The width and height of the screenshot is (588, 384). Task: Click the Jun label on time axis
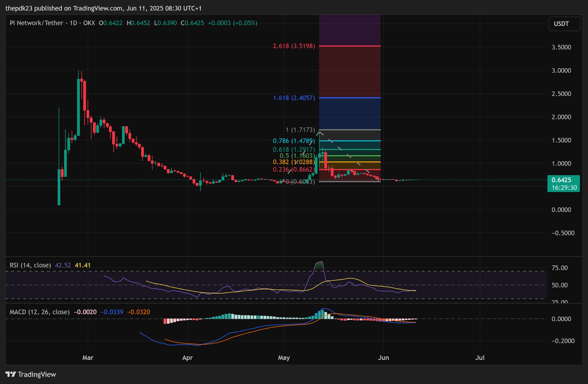click(383, 358)
